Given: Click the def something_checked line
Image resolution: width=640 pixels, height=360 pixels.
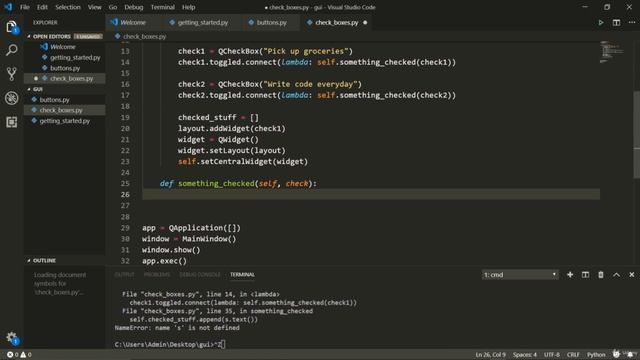Looking at the screenshot, I should point(238,184).
